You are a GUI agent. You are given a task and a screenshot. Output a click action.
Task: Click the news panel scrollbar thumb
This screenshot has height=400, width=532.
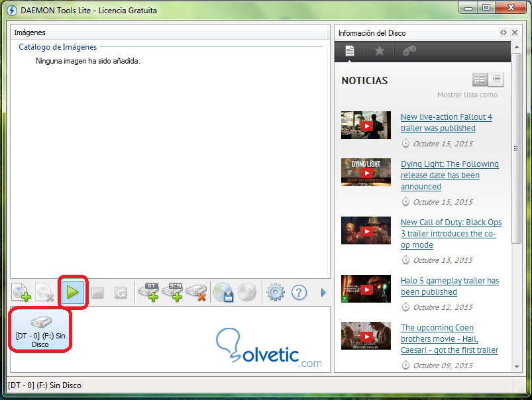[516, 148]
